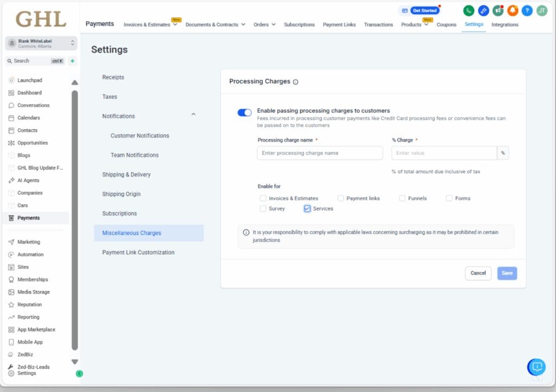Click the phone call icon in the header
Viewport: 556px width, 392px height.
tap(469, 10)
